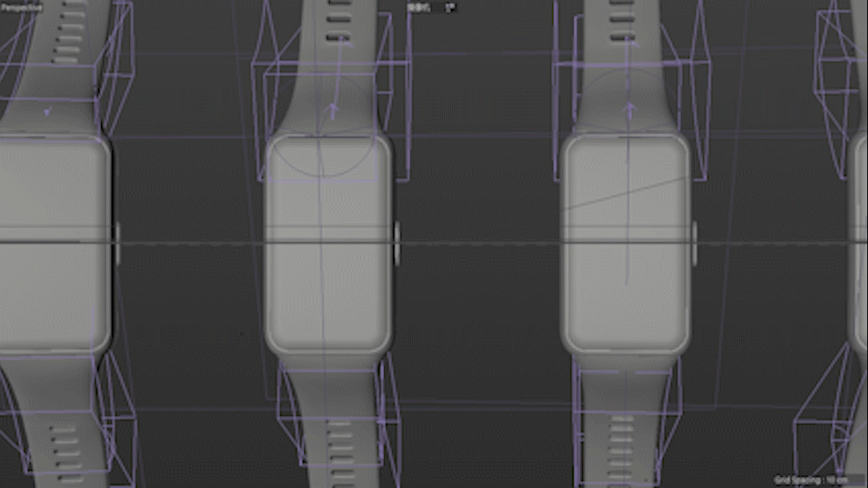Click the small viewport indicator at top center
Viewport: 868px width, 488px height.
[x=431, y=7]
